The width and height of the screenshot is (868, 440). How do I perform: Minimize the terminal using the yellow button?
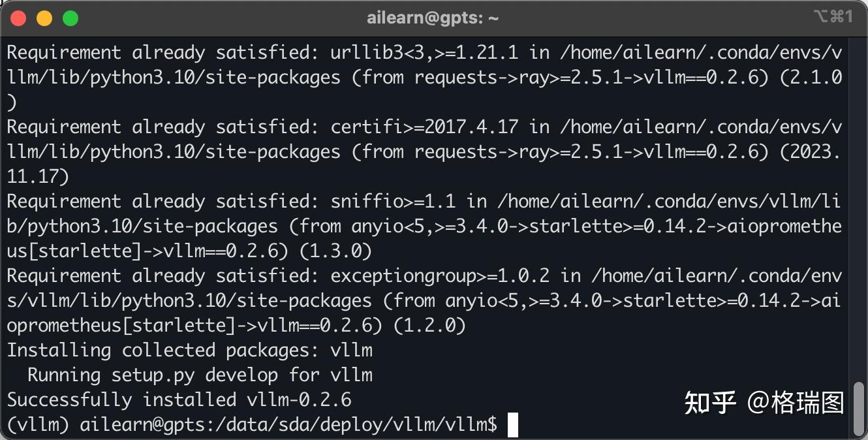44,18
